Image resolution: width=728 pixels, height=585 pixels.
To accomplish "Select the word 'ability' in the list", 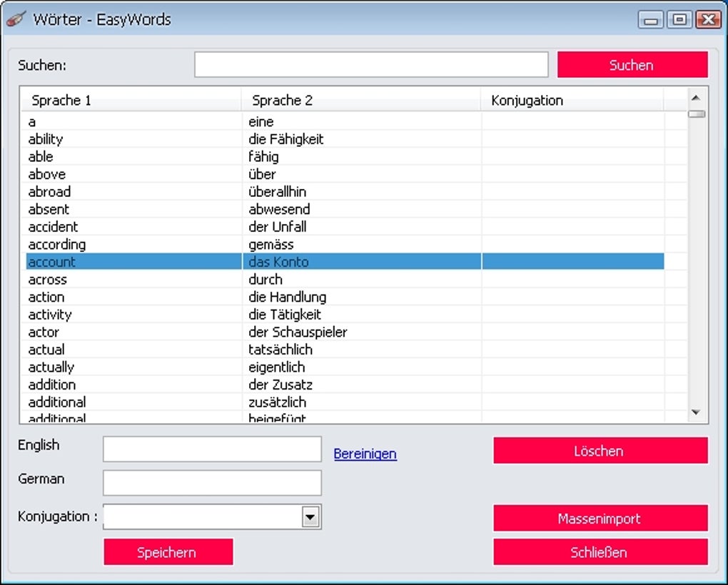I will (46, 139).
